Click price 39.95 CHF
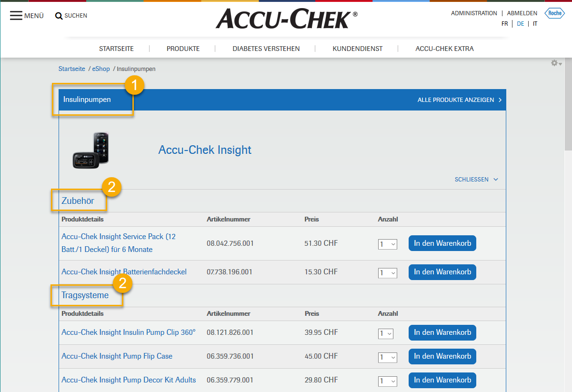Screen dimensions: 572x392 pos(321,332)
